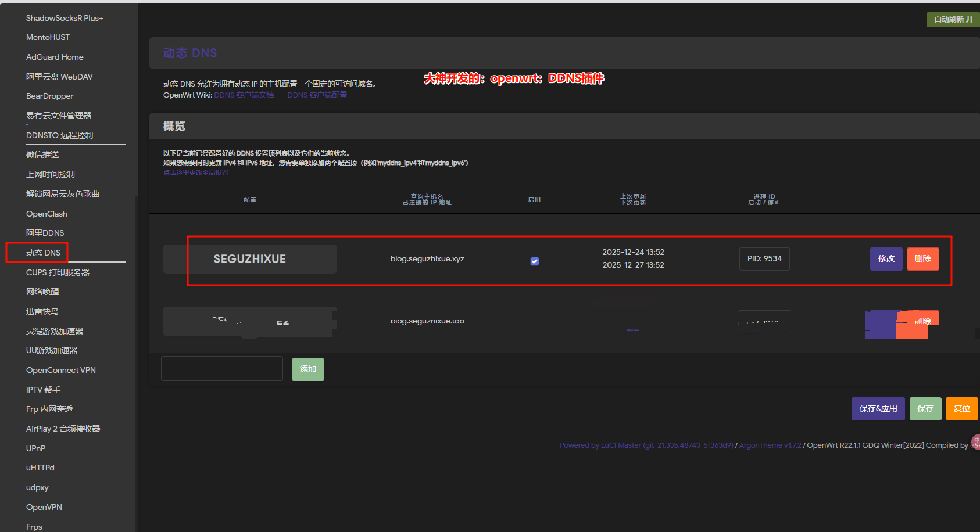Screen dimensions: 980x532
Task: Open AdGuard Home from sidebar
Action: coord(55,57)
